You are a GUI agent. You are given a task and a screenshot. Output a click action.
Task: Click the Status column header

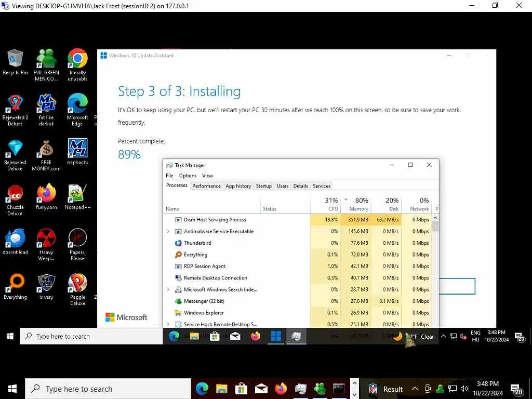[x=286, y=204]
